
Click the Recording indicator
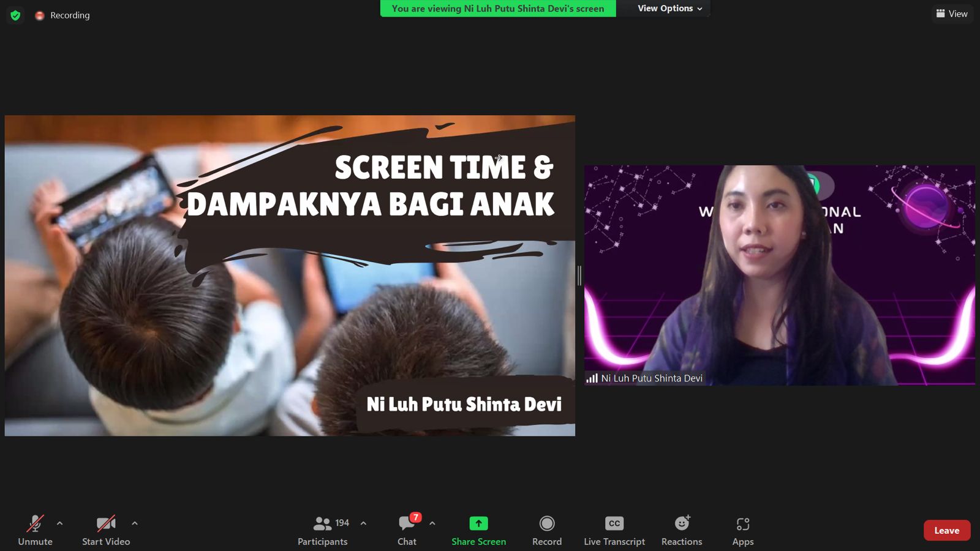[62, 15]
